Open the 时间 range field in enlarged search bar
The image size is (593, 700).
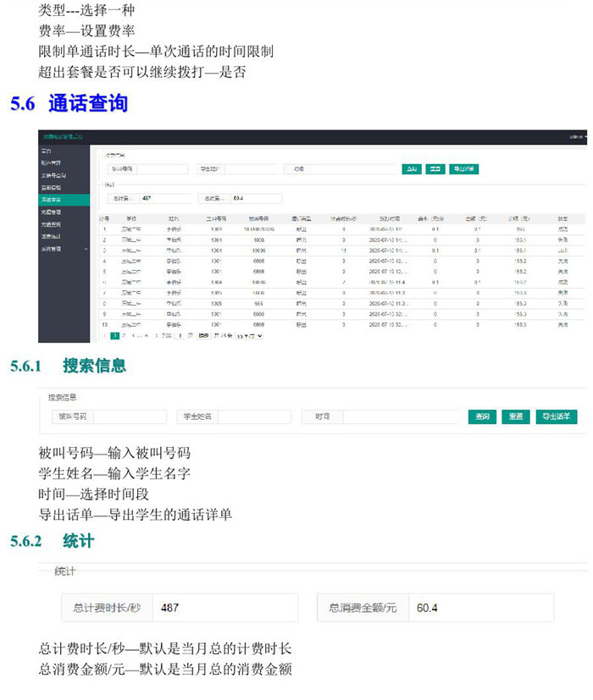[400, 416]
